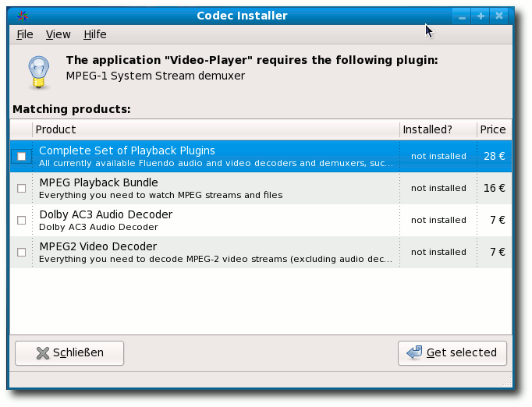Minimize the Codec Installer window
Viewport: 532px width, 407px height.
pos(462,16)
